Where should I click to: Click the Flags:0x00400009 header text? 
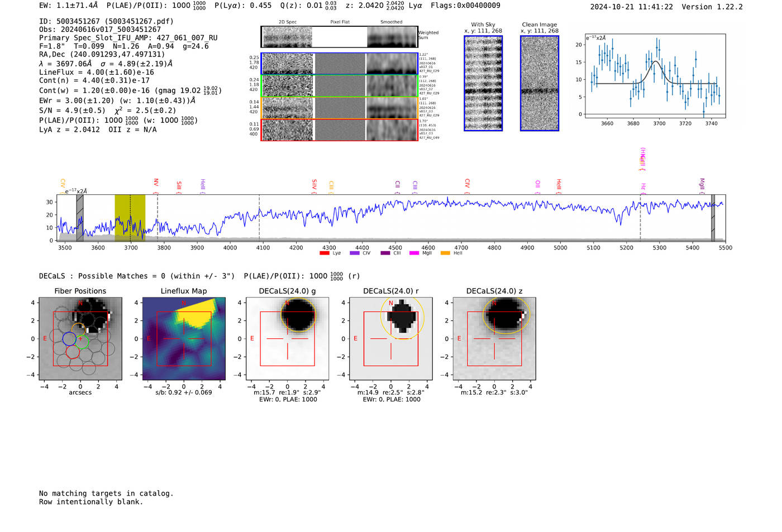[465, 6]
